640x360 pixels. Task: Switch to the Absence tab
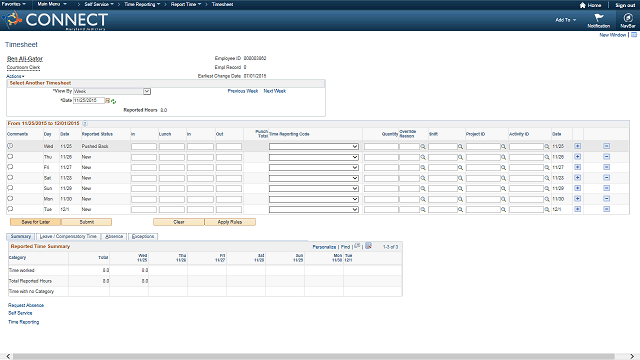114,236
